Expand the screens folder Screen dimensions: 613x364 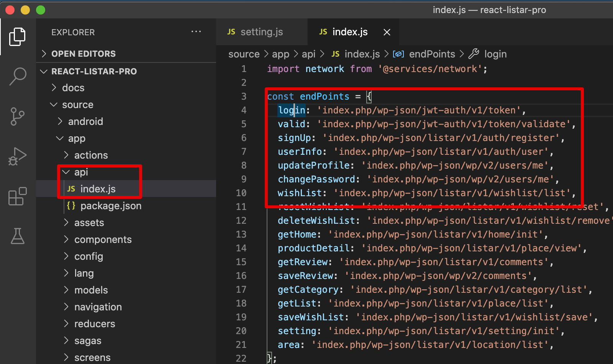pyautogui.click(x=126, y=357)
